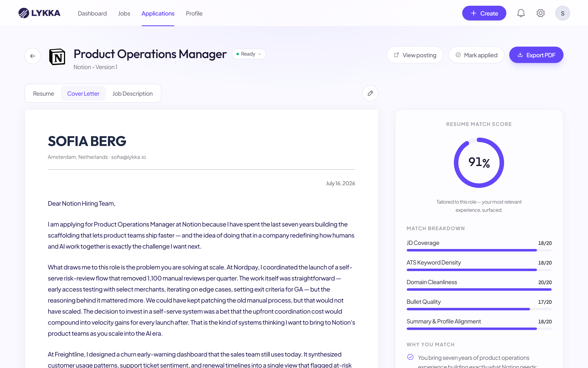Click the RESUME MATCH SCORE label

click(479, 124)
